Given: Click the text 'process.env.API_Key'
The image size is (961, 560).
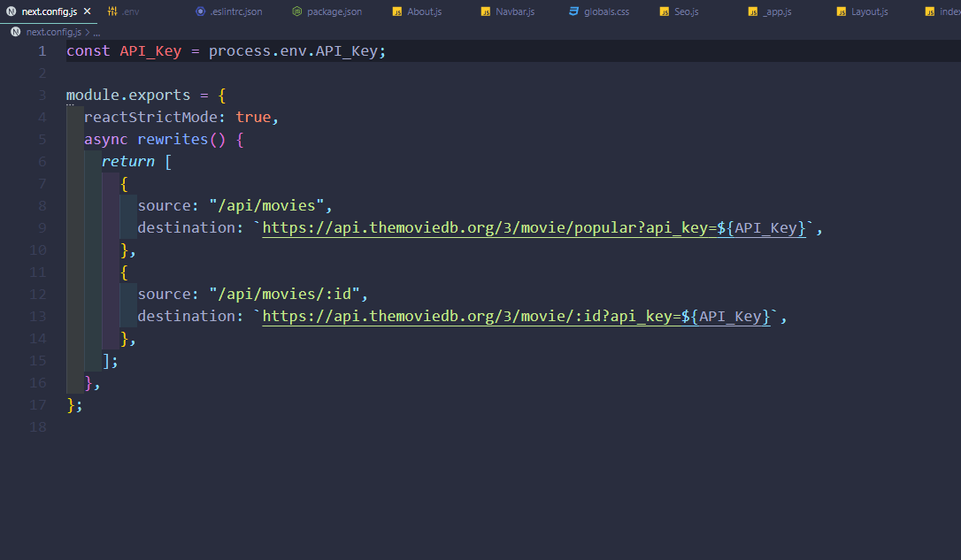Looking at the screenshot, I should [x=293, y=50].
